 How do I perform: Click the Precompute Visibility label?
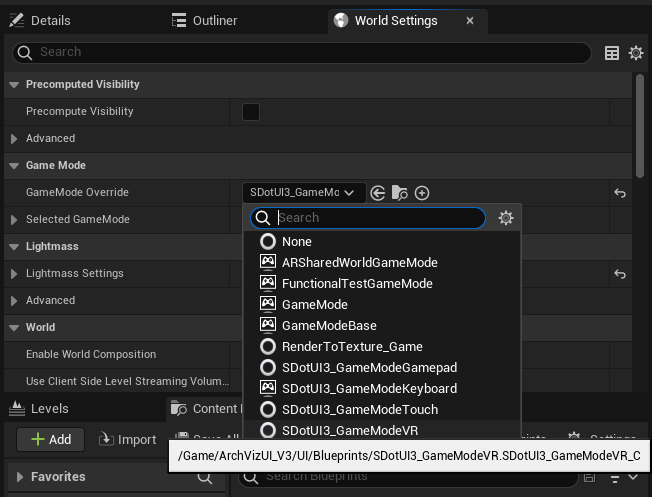pyautogui.click(x=79, y=111)
